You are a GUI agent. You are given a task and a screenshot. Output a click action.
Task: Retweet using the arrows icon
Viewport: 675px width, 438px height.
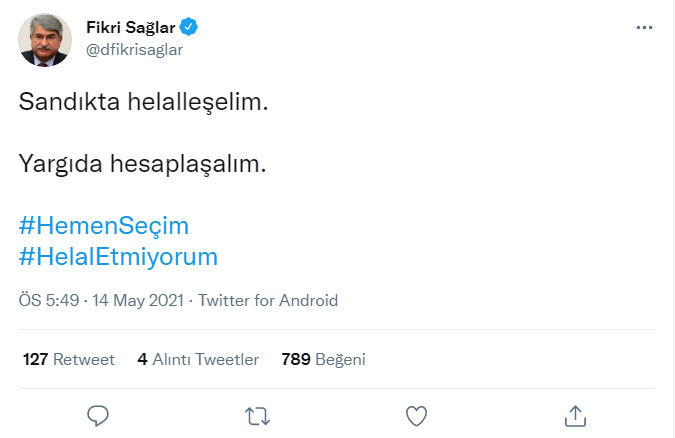point(257,415)
